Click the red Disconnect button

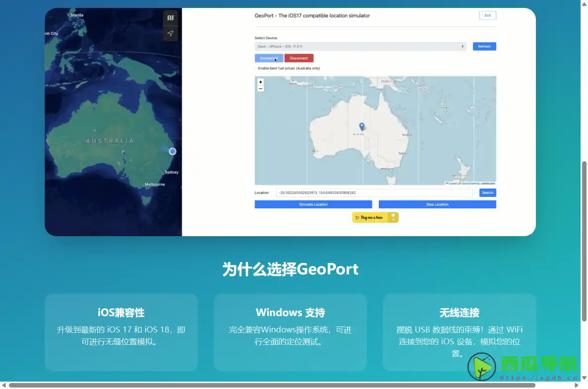point(299,58)
